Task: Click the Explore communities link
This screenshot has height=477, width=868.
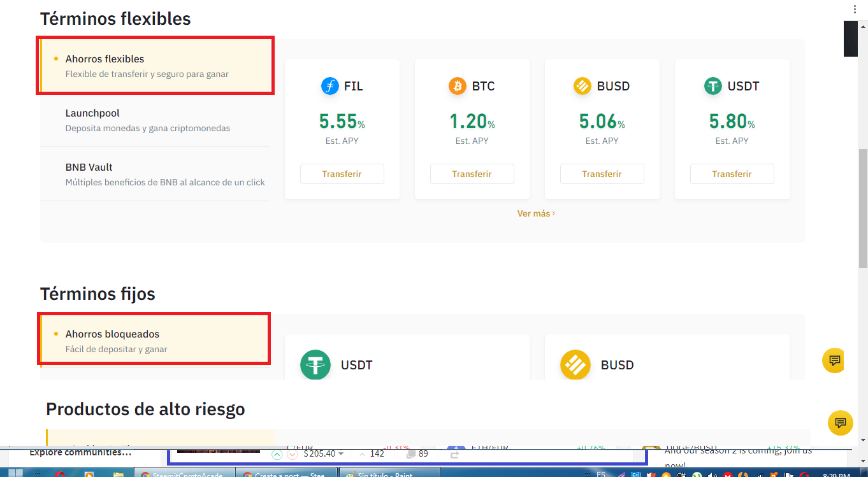Action: click(80, 452)
